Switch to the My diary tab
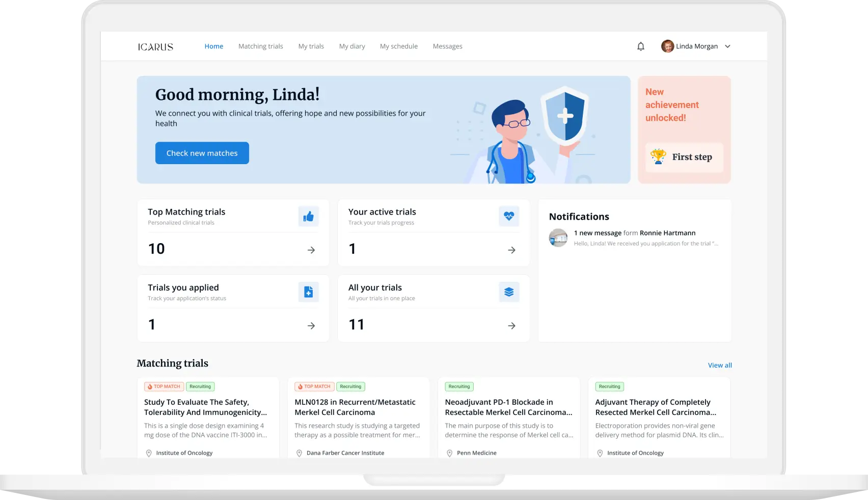This screenshot has height=500, width=868. [352, 46]
